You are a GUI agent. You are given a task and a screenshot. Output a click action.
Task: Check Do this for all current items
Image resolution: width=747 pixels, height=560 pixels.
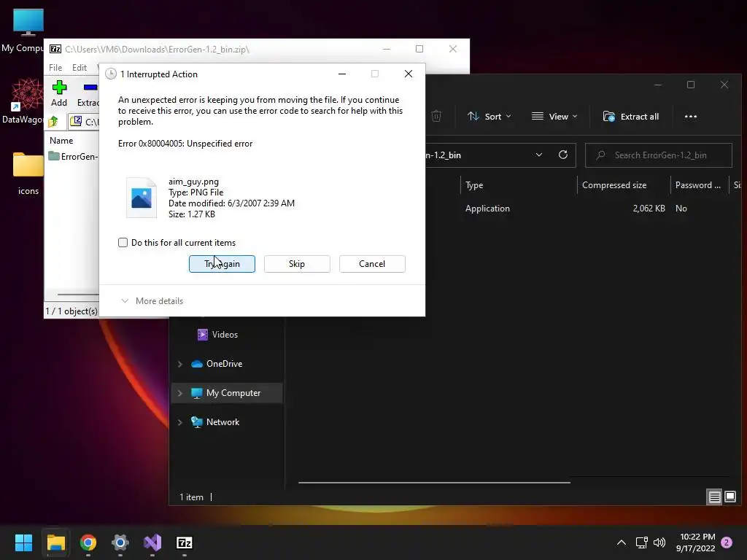click(123, 242)
